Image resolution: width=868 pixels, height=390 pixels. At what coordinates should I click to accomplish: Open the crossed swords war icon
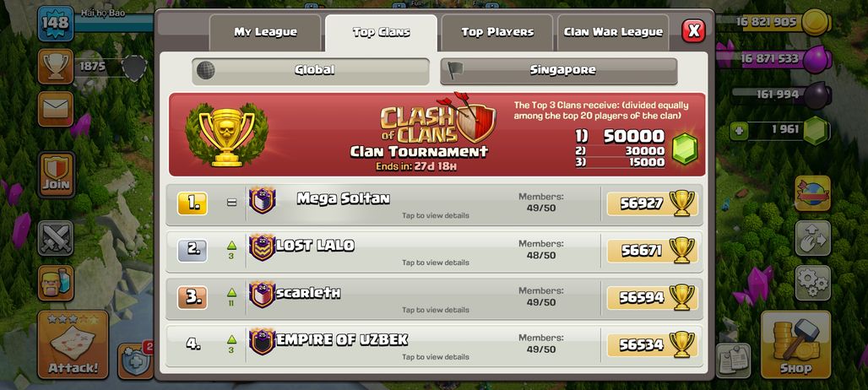tap(56, 238)
